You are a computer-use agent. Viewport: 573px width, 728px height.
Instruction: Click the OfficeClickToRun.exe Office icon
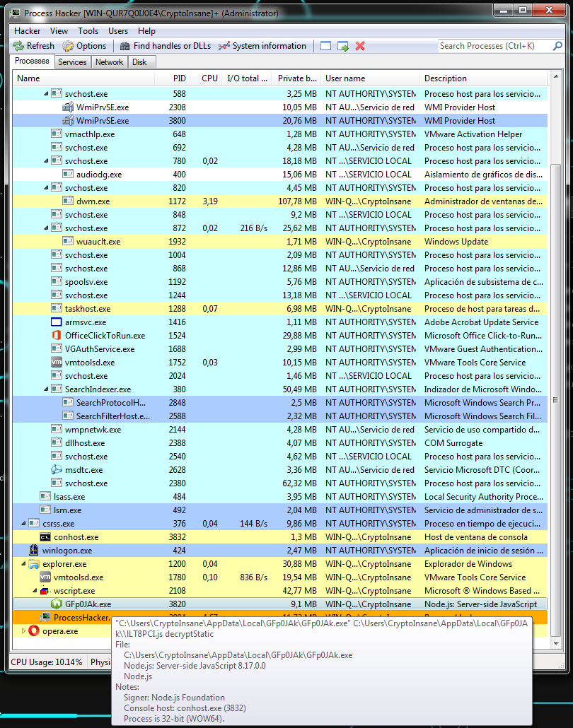(x=57, y=335)
